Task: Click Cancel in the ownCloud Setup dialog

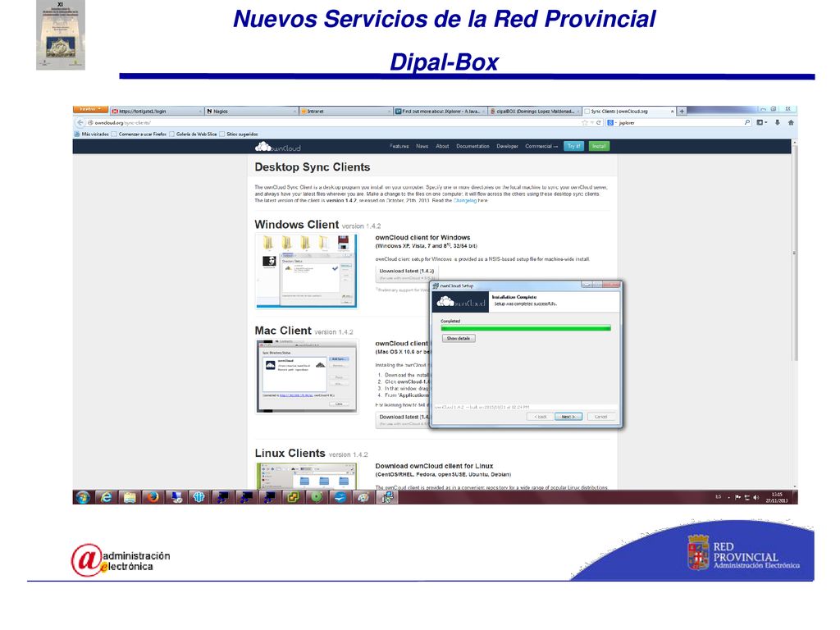Action: click(x=600, y=416)
